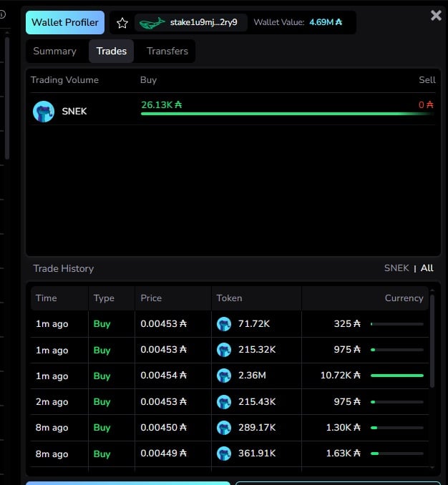
Task: Open the Transfers tab
Action: (167, 51)
